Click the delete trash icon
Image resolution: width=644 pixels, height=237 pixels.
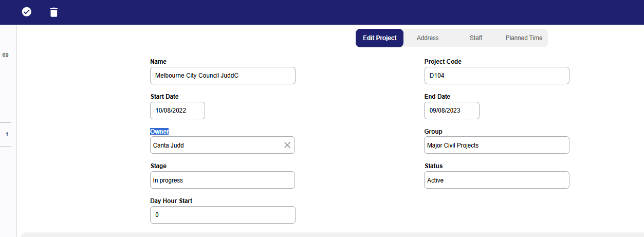point(54,12)
